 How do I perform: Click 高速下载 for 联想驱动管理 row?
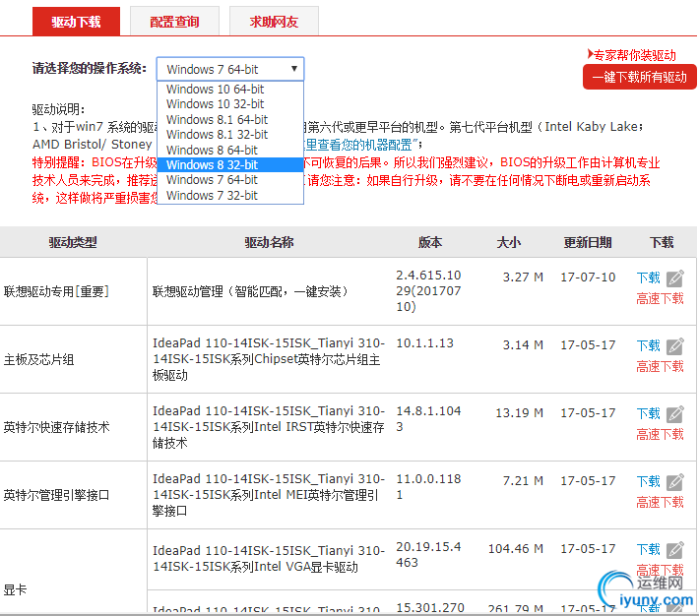coord(660,298)
